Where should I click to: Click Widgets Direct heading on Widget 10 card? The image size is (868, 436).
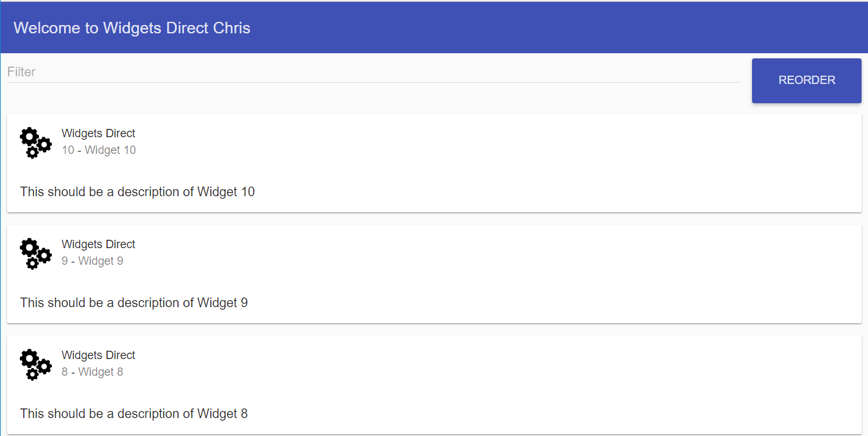[99, 133]
